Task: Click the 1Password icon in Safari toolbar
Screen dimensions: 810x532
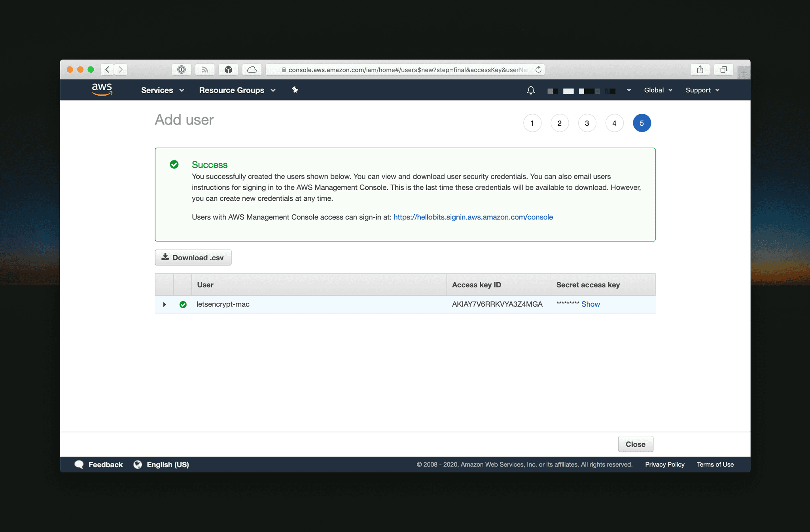Action: coord(182,69)
